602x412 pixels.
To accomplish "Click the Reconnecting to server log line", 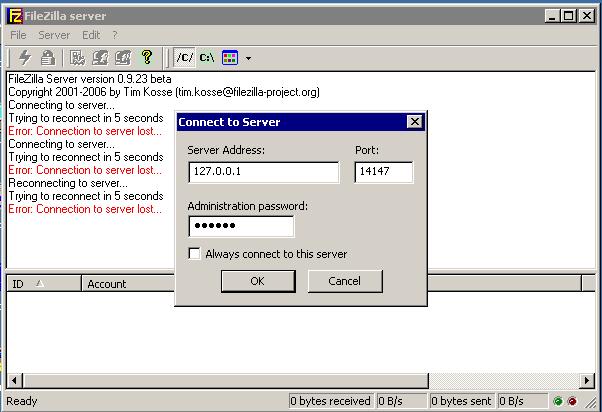I will pos(68,183).
